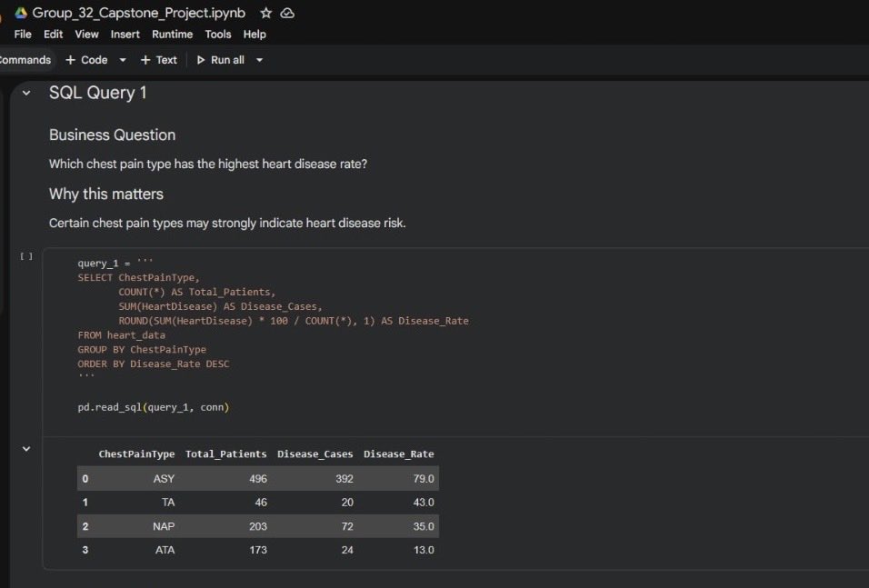The image size is (869, 588).
Task: Open the Commands palette button
Action: coord(25,60)
